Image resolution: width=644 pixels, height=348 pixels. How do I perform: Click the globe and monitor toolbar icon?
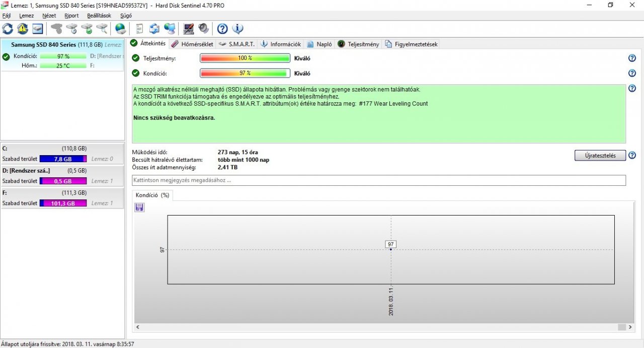click(170, 28)
